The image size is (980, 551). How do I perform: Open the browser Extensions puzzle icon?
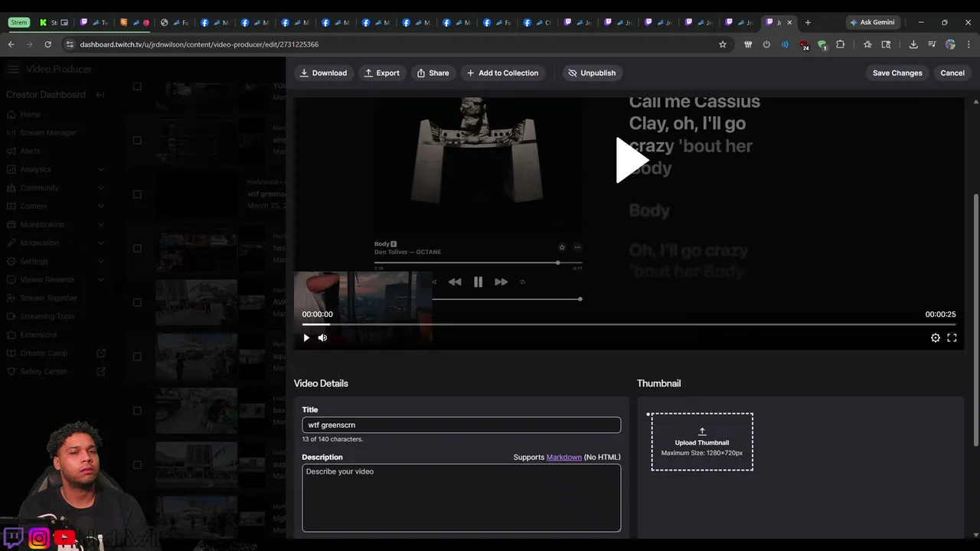(x=840, y=44)
